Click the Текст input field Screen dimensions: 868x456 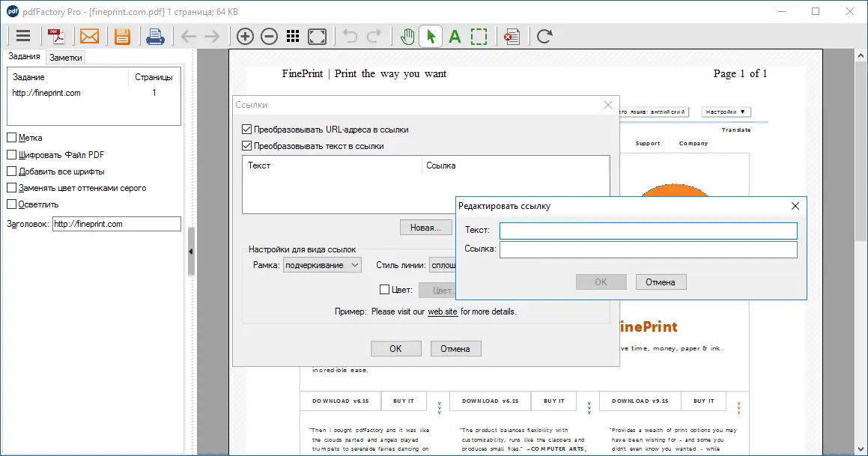coord(647,231)
